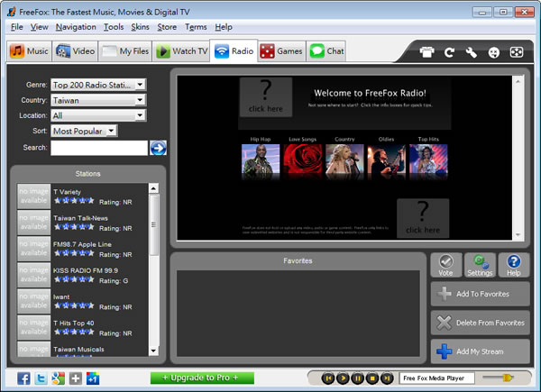This screenshot has width=541, height=392.
Task: Open the Help menu in menu bar
Action: [x=224, y=27]
